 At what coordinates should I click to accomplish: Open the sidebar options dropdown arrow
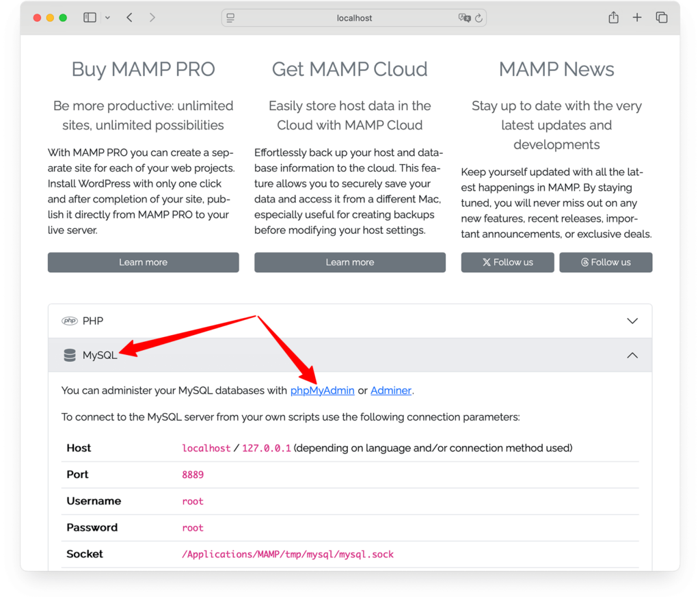107,18
